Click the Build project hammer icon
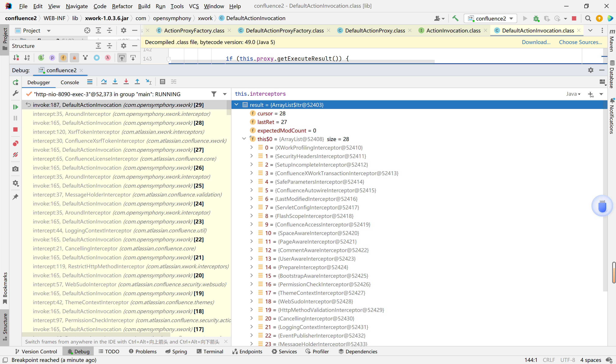This screenshot has height=364, width=616. (455, 18)
